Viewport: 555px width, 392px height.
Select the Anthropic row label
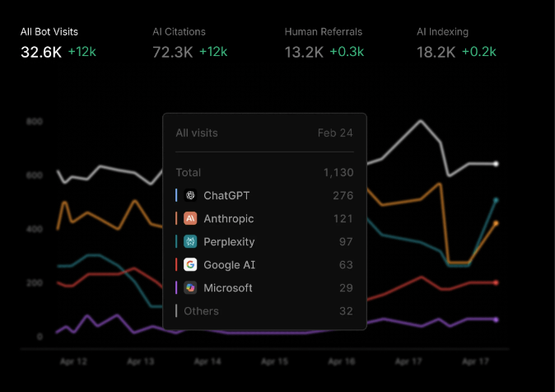[229, 218]
